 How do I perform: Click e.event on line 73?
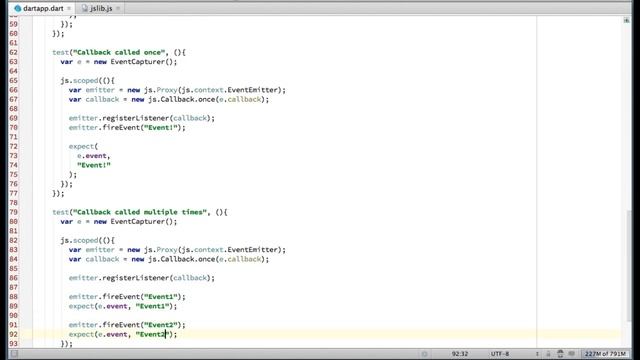click(x=92, y=156)
